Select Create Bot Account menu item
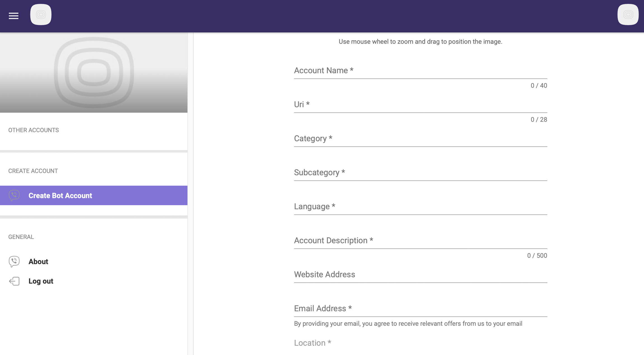 click(x=60, y=196)
